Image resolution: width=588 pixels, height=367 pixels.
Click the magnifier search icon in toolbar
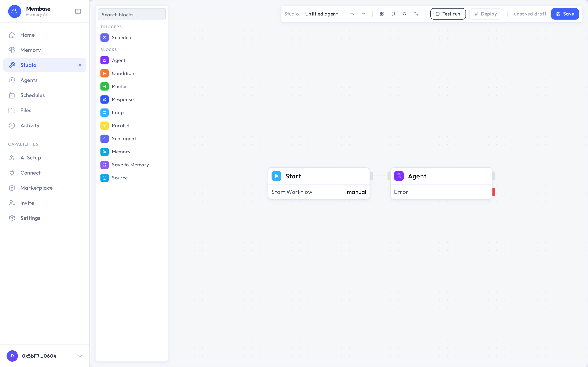coord(404,14)
